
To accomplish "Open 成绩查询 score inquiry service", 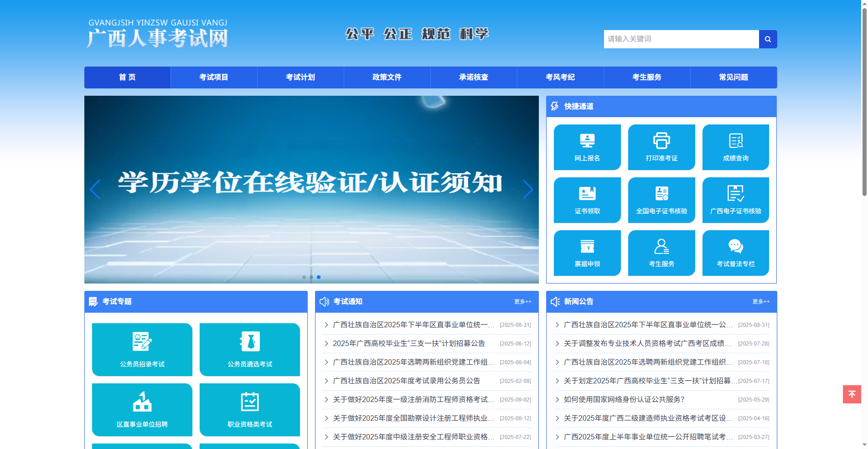I will [735, 147].
